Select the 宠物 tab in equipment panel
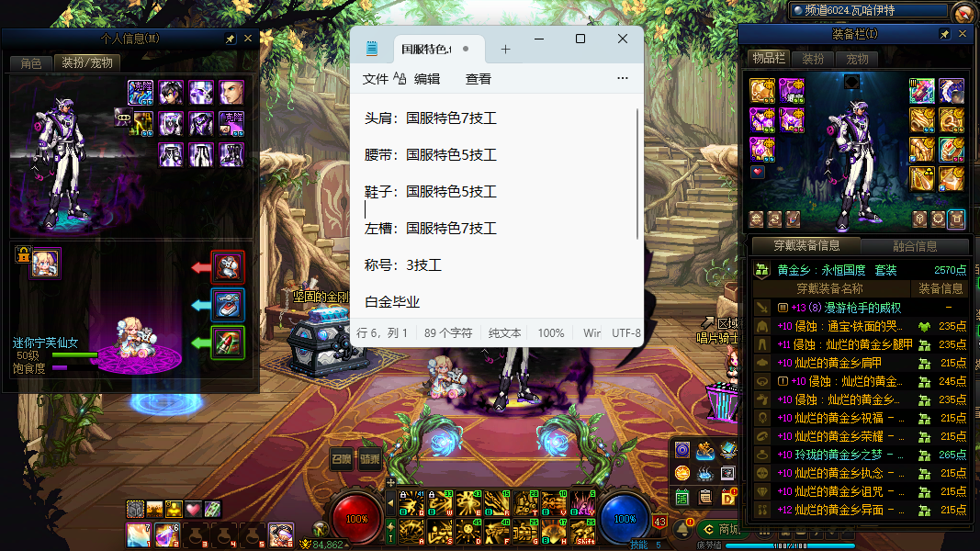 click(857, 59)
